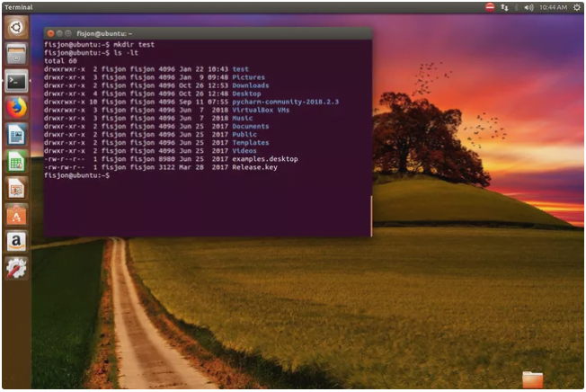This screenshot has height=392, width=586.
Task: Click the "-rw-rw-r--" permissions of Release.key
Action: [x=65, y=167]
